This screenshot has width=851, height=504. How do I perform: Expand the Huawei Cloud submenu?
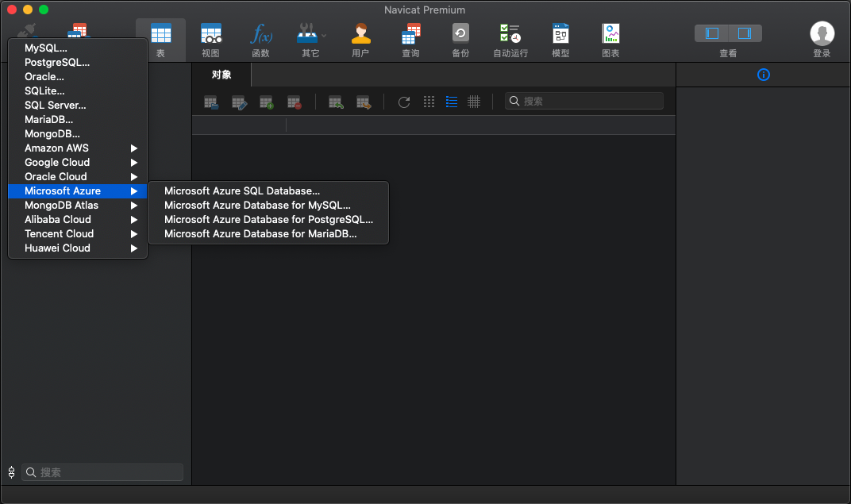[x=78, y=248]
